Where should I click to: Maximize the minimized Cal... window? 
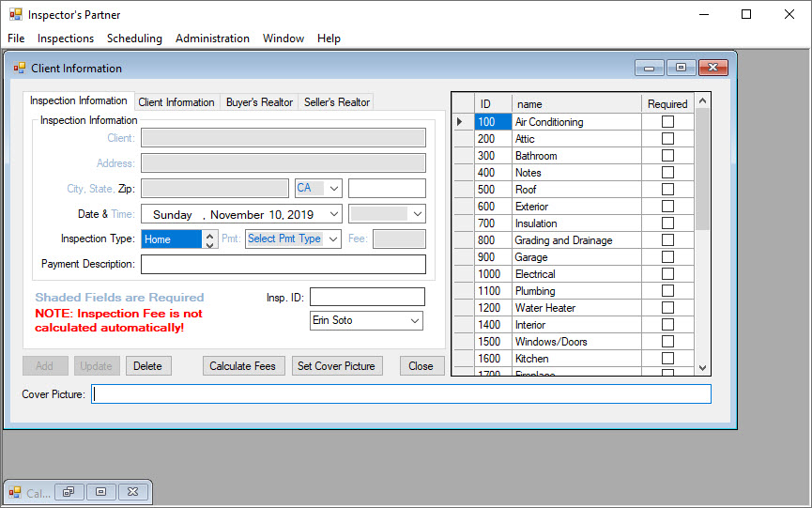100,491
